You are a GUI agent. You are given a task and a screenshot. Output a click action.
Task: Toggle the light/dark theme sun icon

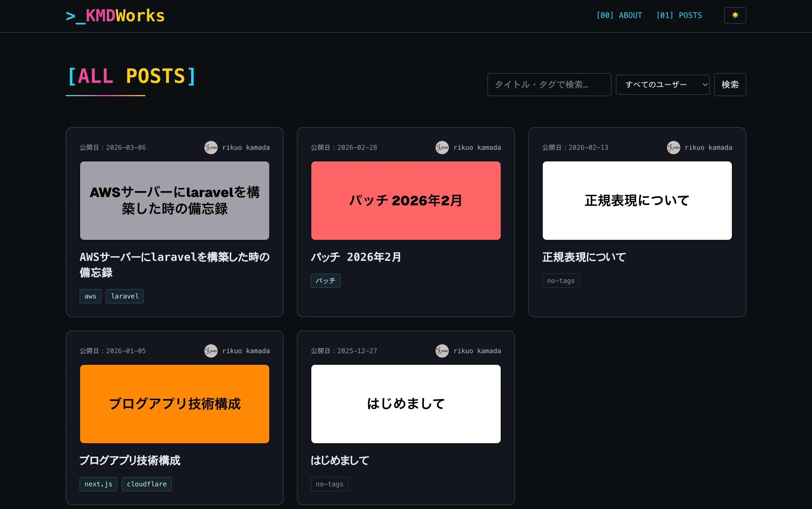[735, 15]
